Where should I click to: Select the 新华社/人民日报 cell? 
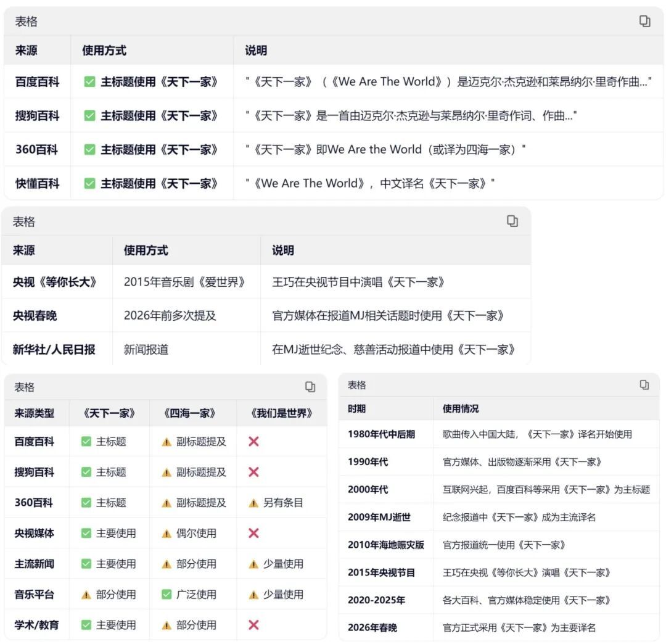(54, 350)
